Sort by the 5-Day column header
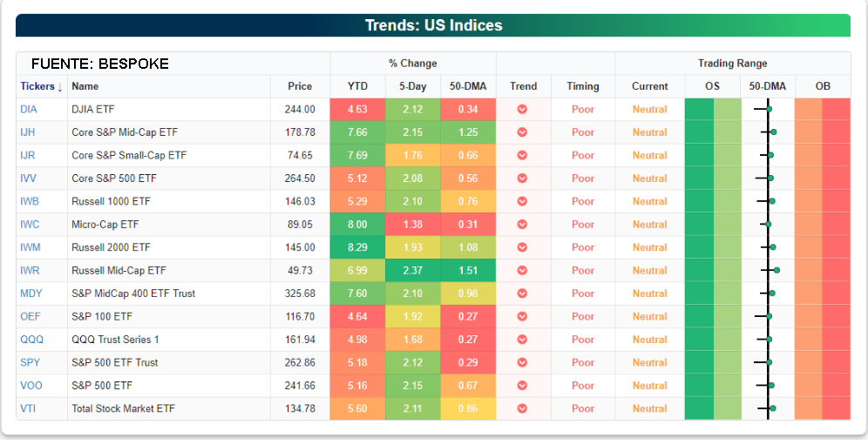This screenshot has width=868, height=445. (413, 86)
